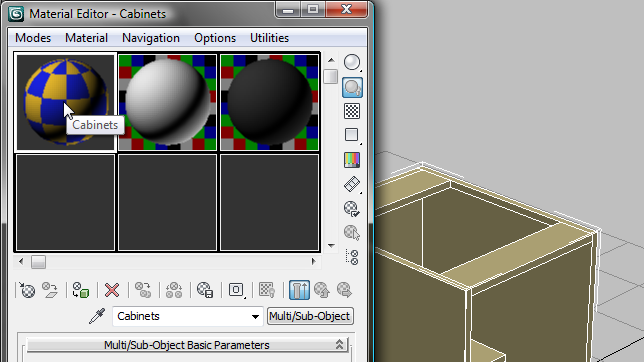
Task: Click the Get Material icon
Action: 27,290
